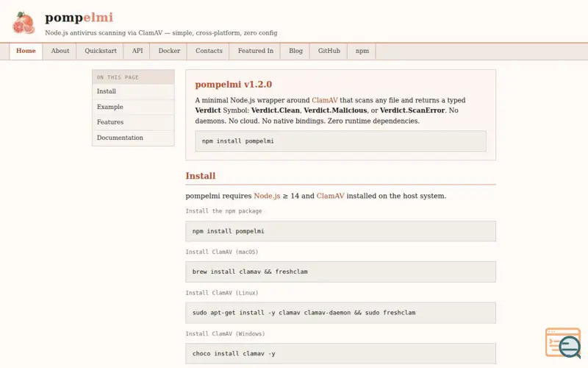Follow the ClamAV link in requirements sentence
Viewport: 588px width, 368px height.
click(330, 196)
